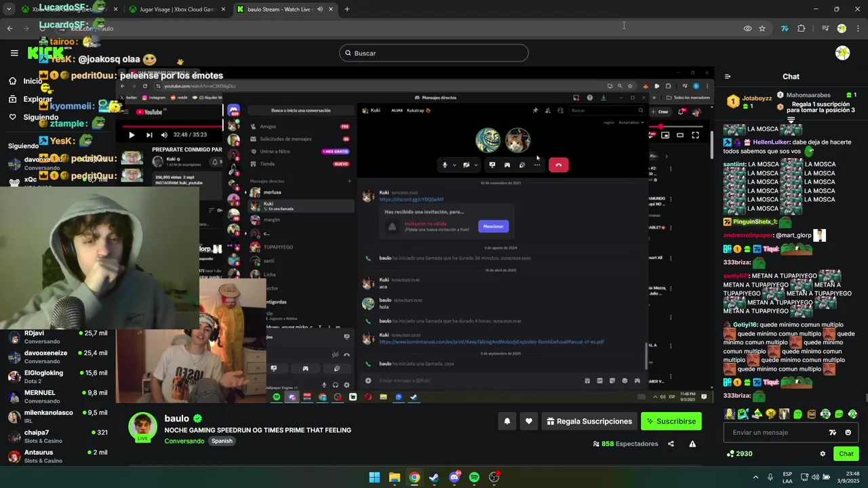Close the Jugar Visage tab

coord(223,9)
